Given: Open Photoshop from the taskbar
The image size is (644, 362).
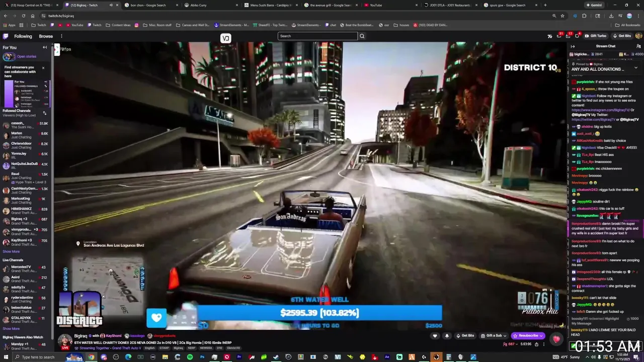Looking at the screenshot, I should point(202,357).
